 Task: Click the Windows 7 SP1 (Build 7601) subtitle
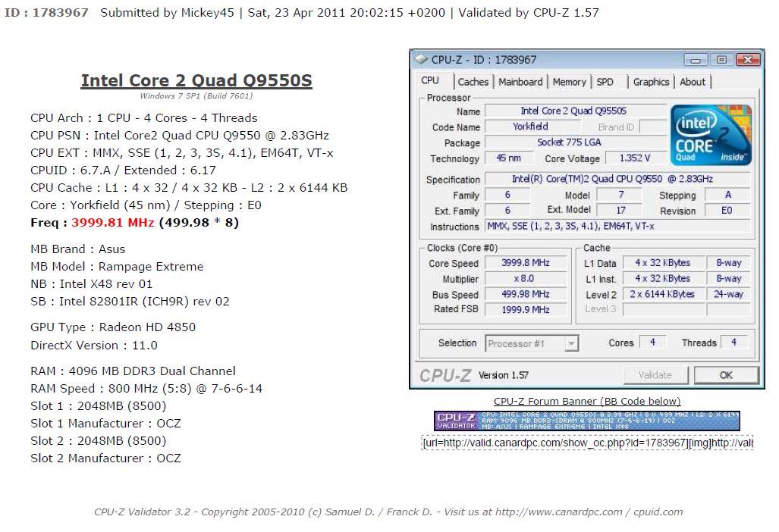(196, 95)
